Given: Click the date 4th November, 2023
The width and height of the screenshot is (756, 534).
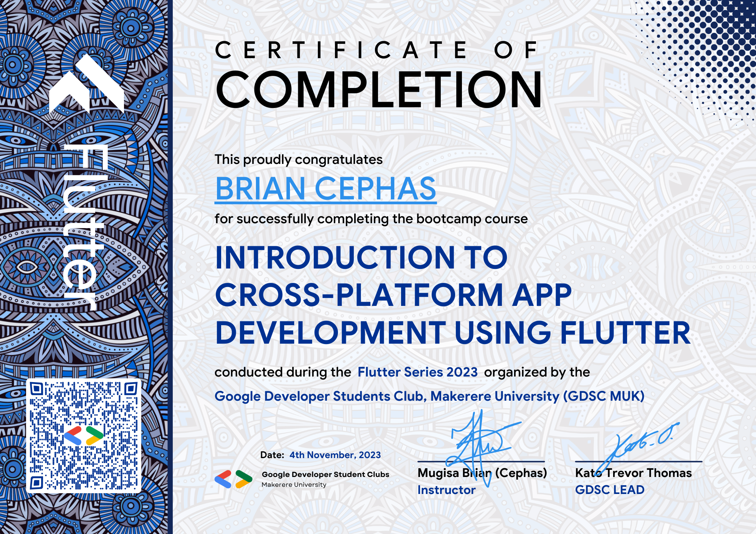Looking at the screenshot, I should 335,455.
